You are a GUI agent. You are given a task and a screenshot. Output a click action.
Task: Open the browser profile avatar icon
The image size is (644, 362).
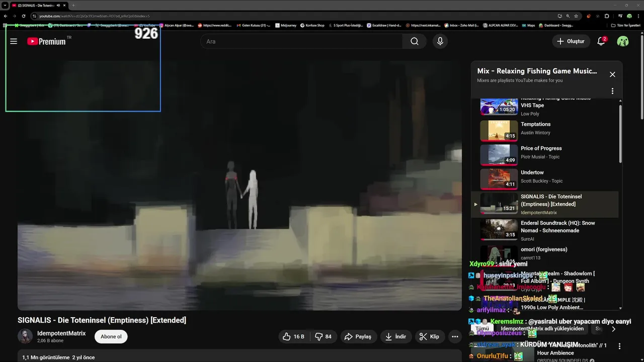629,16
